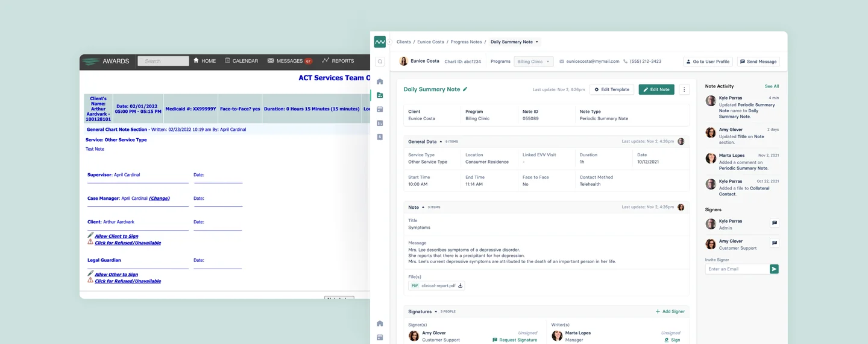Image resolution: width=868 pixels, height=344 pixels.
Task: Go to Eunice Costa in the breadcrumb
Action: 430,42
